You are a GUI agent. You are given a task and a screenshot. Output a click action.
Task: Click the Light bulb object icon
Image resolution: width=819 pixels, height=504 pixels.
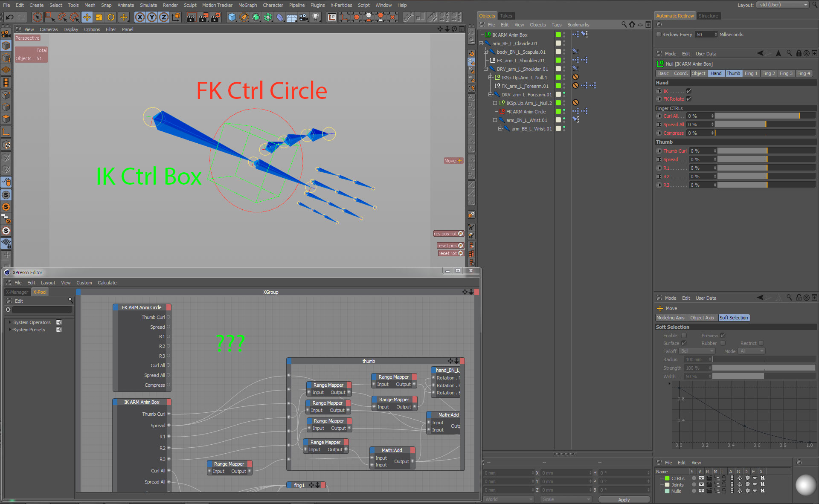click(x=316, y=17)
